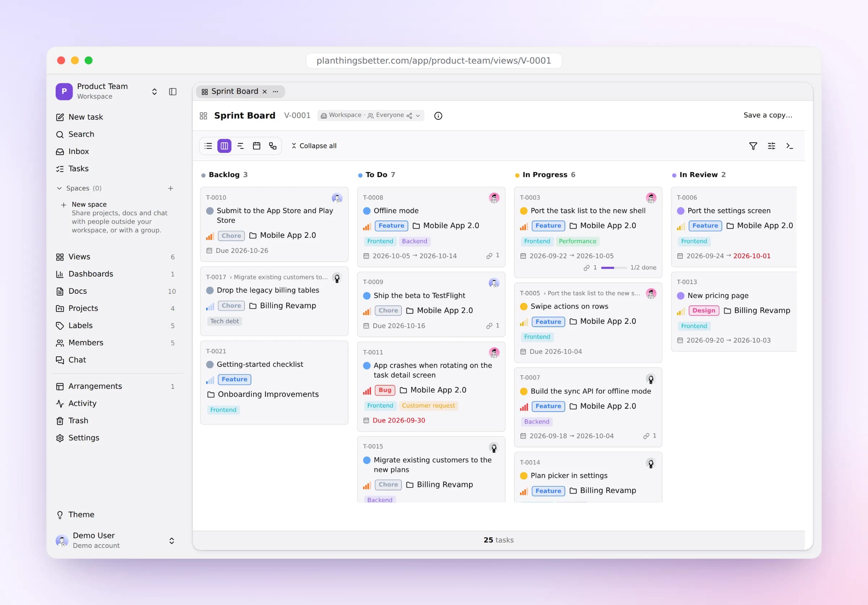
Task: Click progress bar on T-0003 card
Action: tap(614, 267)
